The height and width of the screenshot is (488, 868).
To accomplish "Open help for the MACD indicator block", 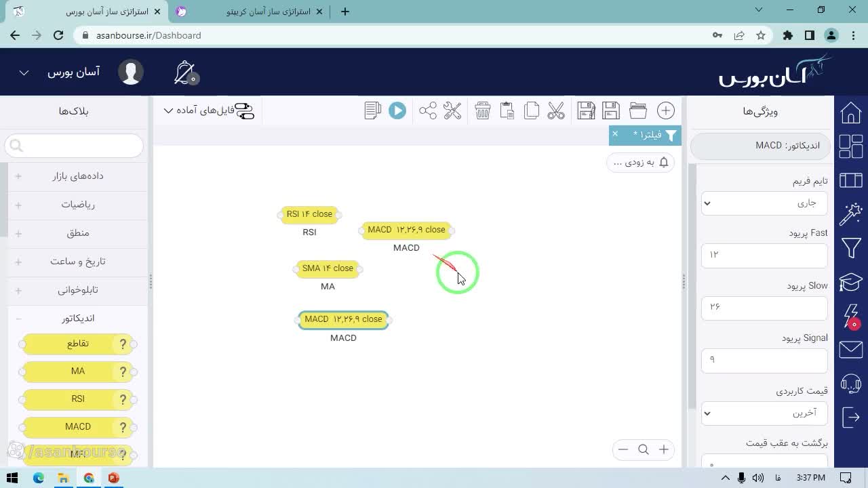I will pyautogui.click(x=123, y=427).
